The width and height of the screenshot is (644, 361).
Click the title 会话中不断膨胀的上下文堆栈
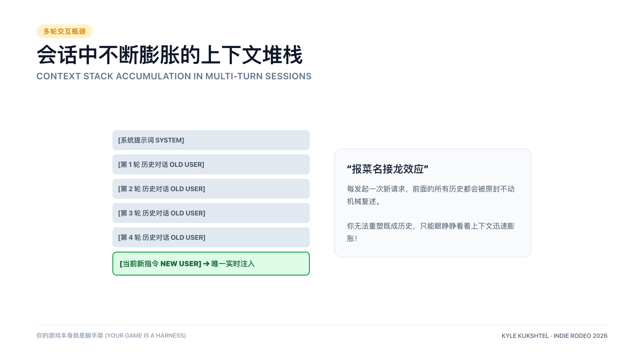pyautogui.click(x=170, y=55)
